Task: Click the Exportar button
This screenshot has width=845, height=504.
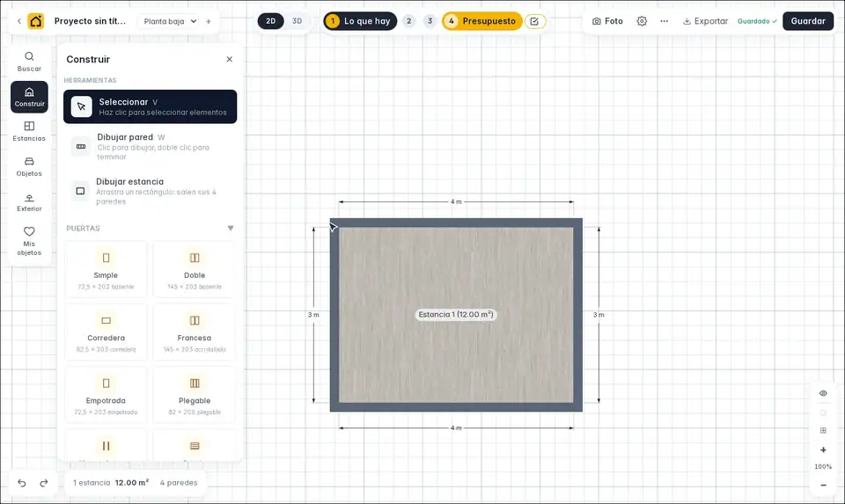Action: coord(705,21)
